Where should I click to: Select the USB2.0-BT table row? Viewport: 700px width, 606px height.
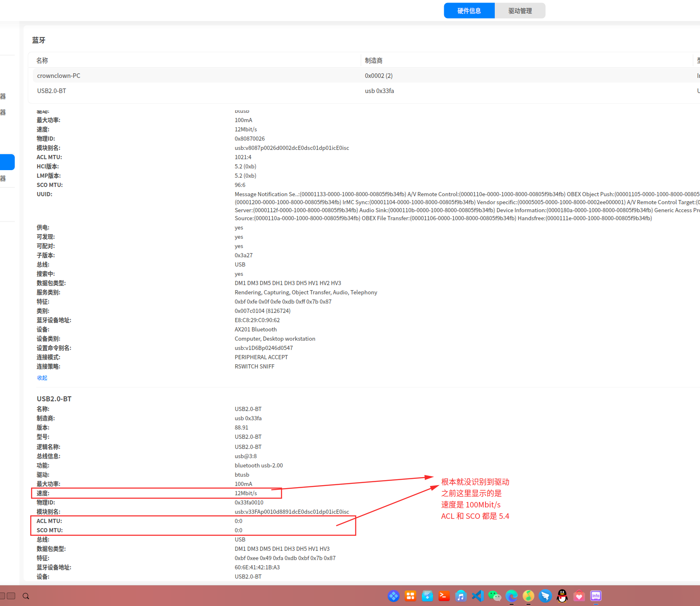(366, 91)
